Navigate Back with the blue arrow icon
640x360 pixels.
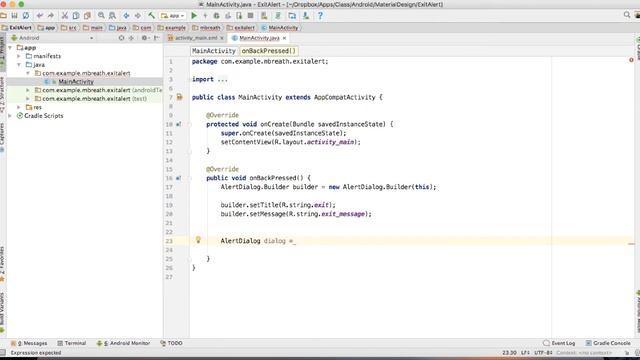(126, 16)
